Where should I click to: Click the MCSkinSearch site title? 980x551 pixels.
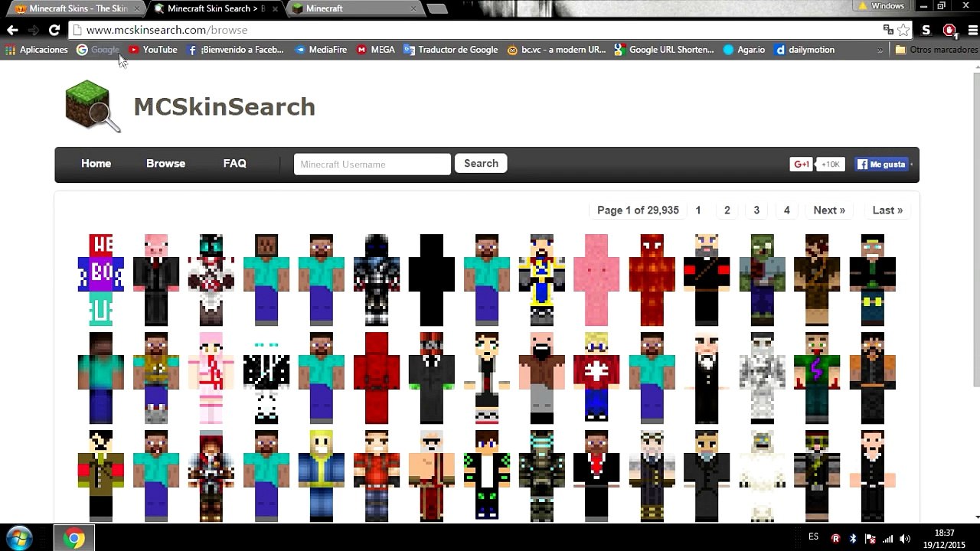pos(224,106)
